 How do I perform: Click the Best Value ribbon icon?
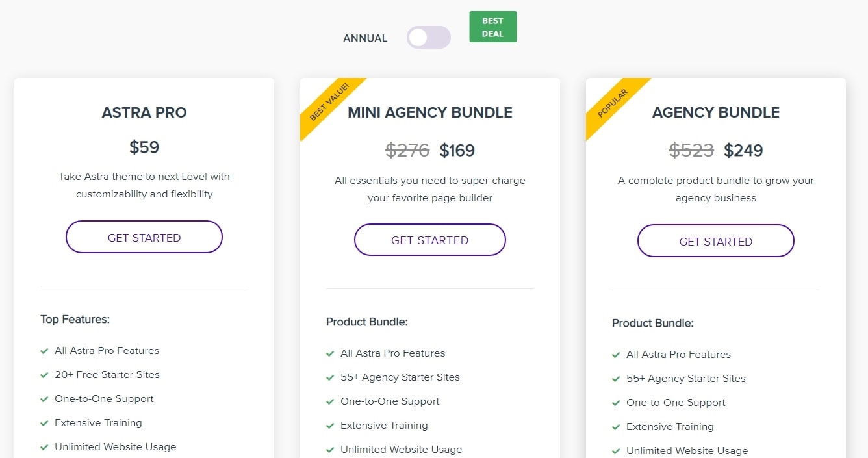329,103
